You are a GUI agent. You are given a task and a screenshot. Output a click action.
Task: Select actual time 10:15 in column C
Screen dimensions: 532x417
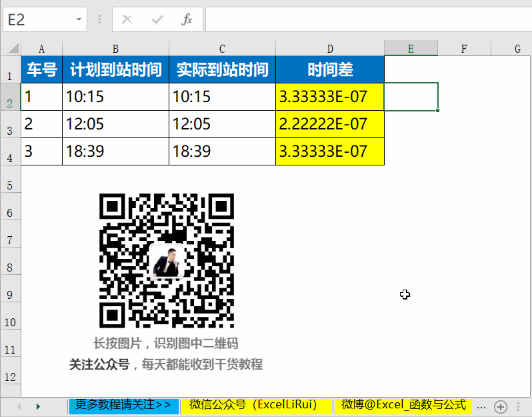[222, 97]
